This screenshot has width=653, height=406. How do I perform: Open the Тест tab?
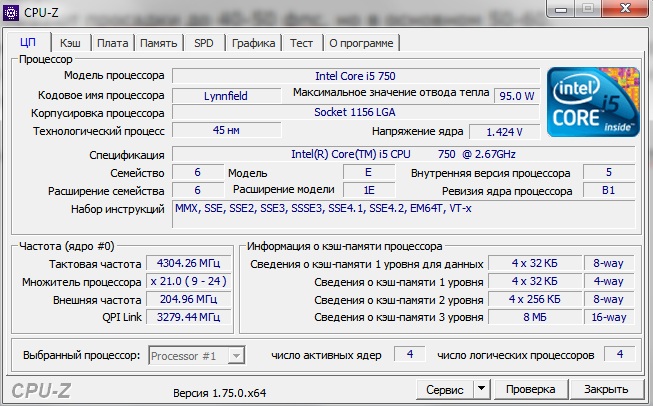click(302, 43)
